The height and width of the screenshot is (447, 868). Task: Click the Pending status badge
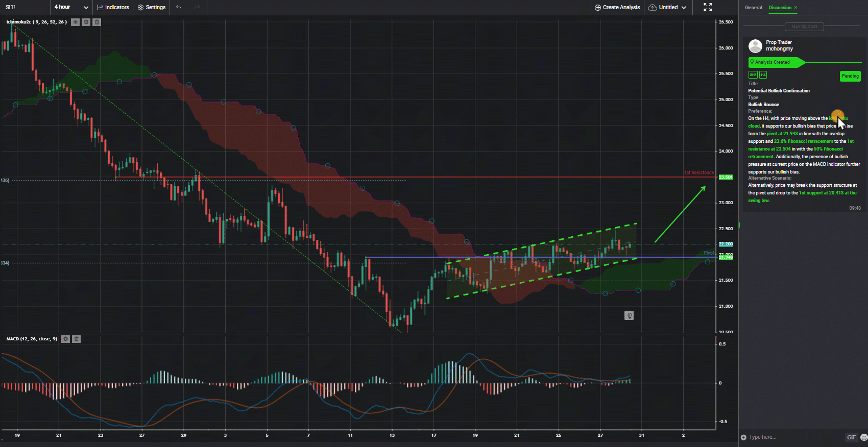tap(850, 76)
